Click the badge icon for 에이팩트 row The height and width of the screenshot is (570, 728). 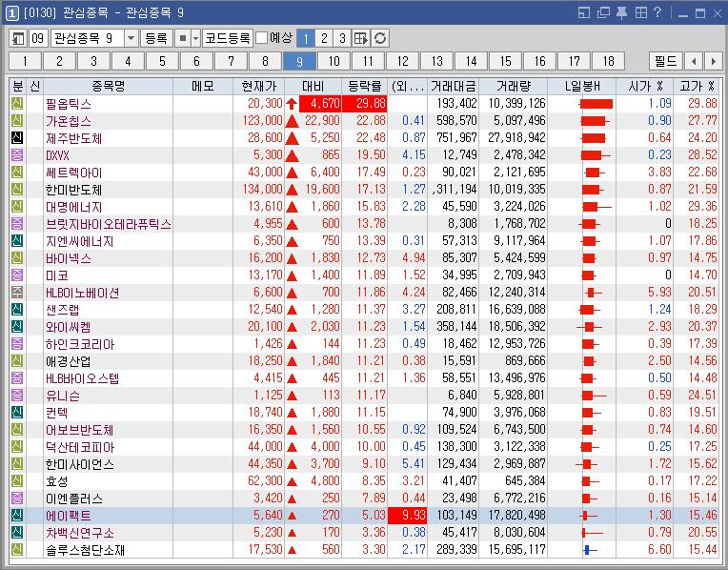pos(17,515)
